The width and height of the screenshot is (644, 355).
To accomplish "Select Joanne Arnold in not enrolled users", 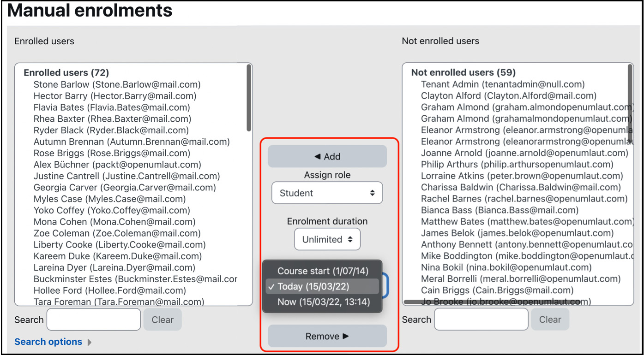I will coord(524,153).
